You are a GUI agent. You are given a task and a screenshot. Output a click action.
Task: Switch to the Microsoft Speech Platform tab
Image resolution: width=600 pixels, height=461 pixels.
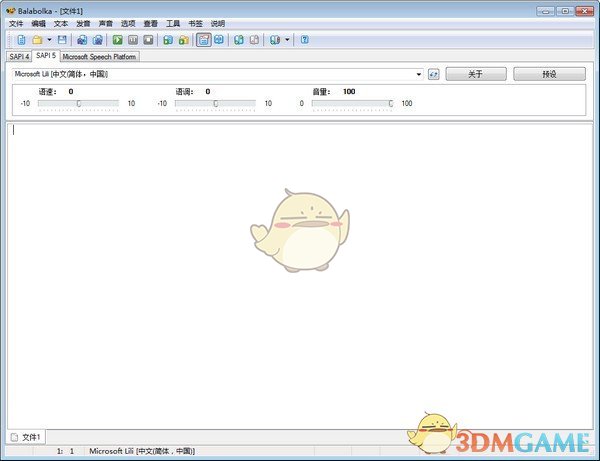99,57
